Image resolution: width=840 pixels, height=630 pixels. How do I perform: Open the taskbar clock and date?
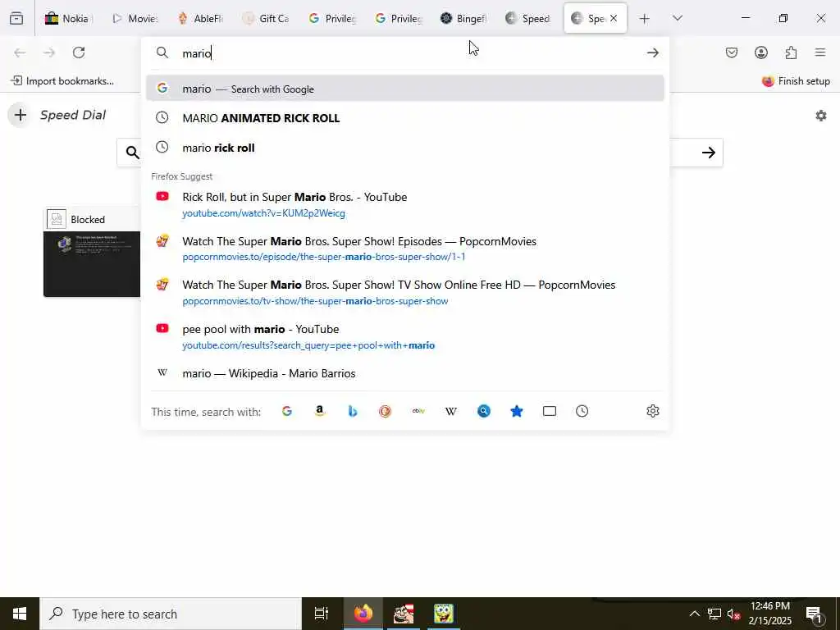pos(769,614)
